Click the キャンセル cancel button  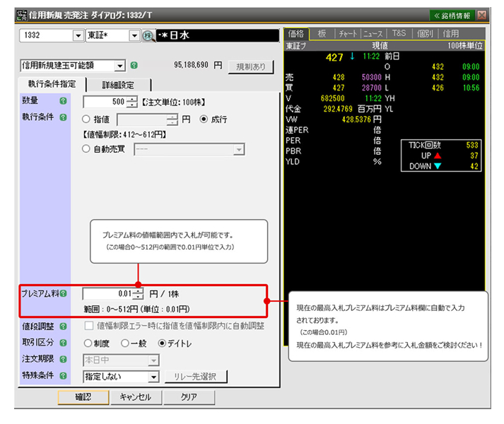point(136,397)
